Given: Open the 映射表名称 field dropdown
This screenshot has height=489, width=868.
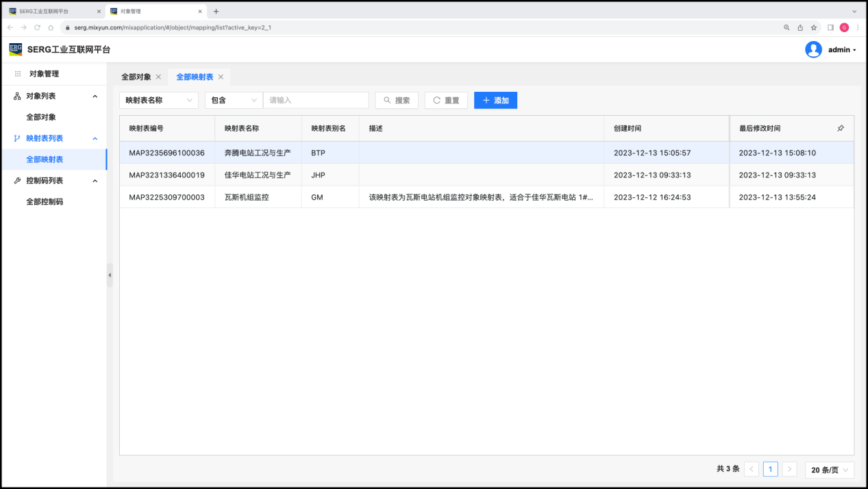Looking at the screenshot, I should [x=159, y=100].
